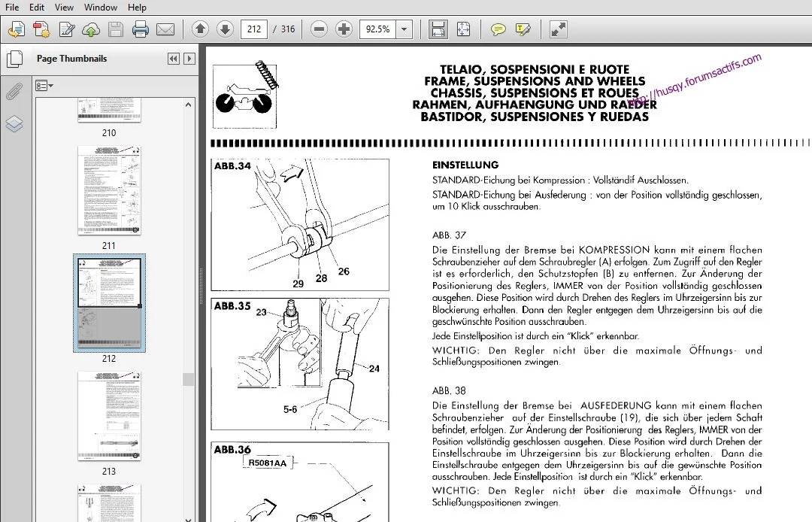Viewport: 812px width, 522px height.
Task: Open the View menu
Action: (64, 8)
